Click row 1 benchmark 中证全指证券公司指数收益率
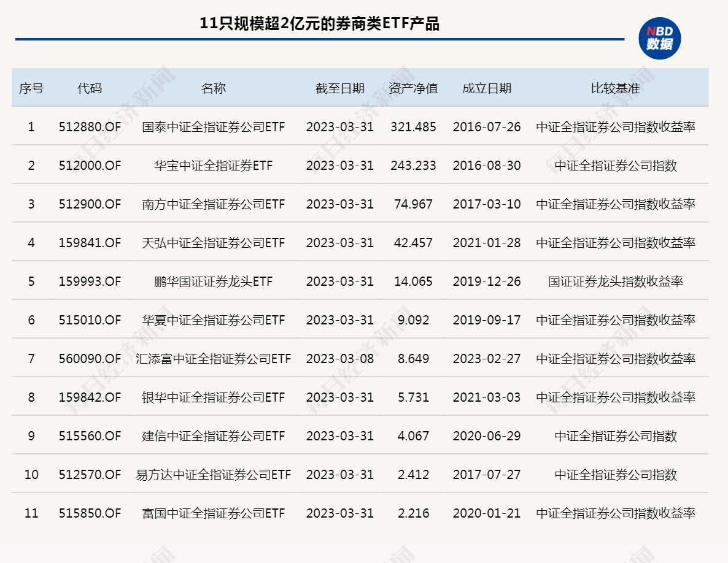This screenshot has height=563, width=728. [x=615, y=126]
